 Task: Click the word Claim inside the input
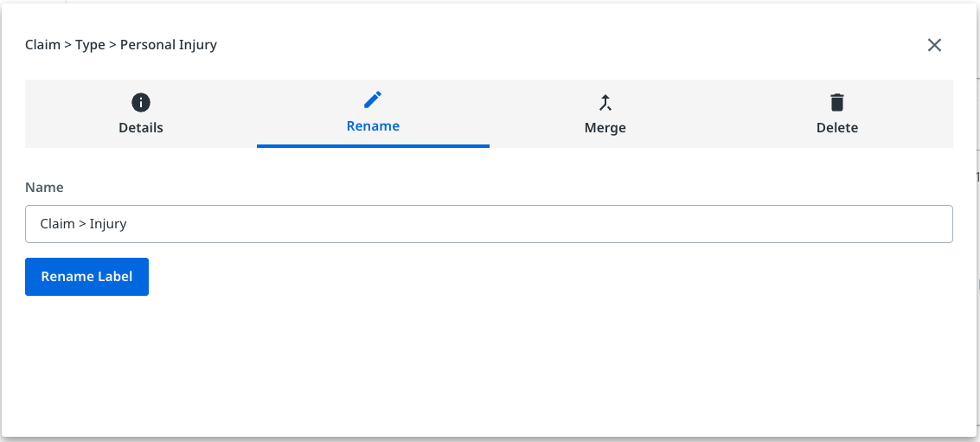[57, 224]
